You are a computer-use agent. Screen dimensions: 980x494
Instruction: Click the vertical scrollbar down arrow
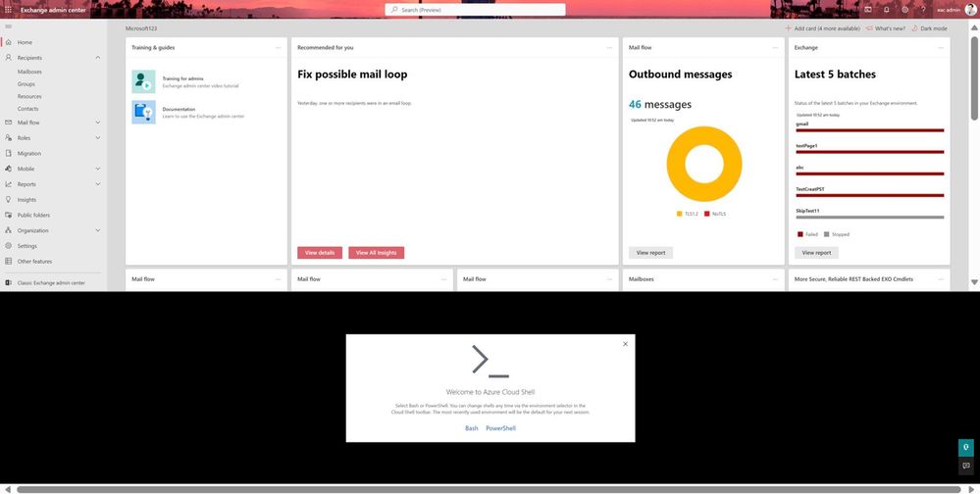point(974,283)
